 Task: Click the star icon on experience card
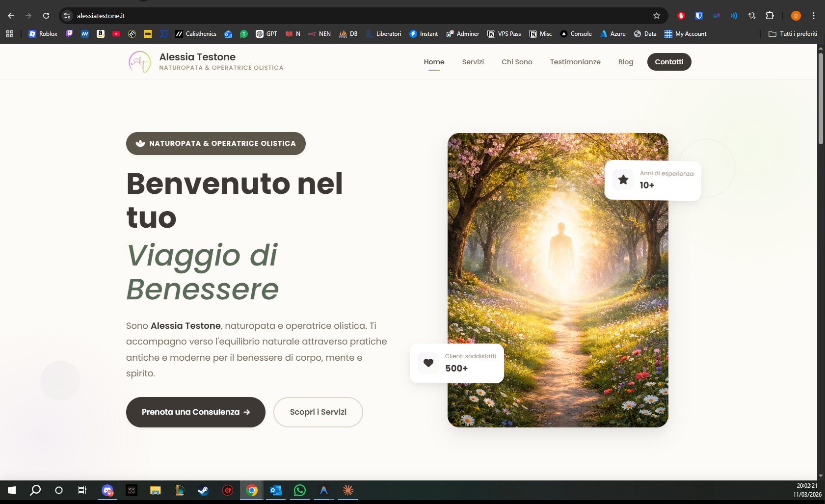(623, 180)
